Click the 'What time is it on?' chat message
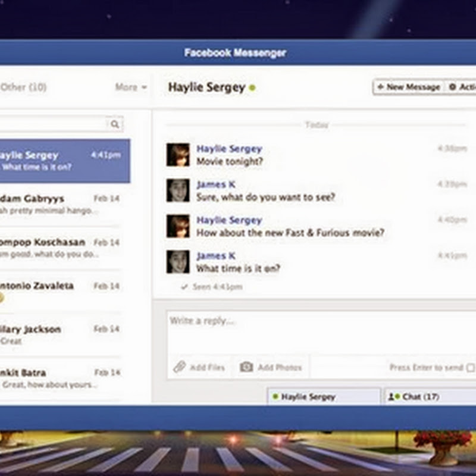This screenshot has width=476, height=476. coord(238,268)
